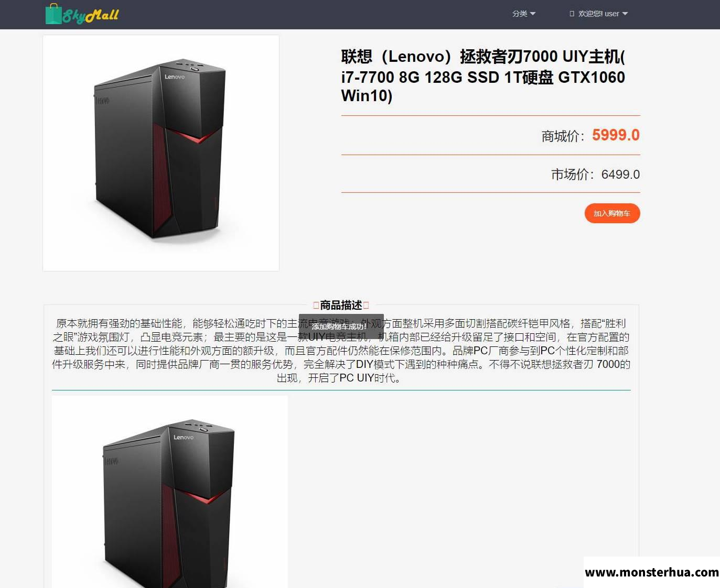The height and width of the screenshot is (588, 720).
Task: Click the second Lenovo image under description
Action: pos(170,492)
